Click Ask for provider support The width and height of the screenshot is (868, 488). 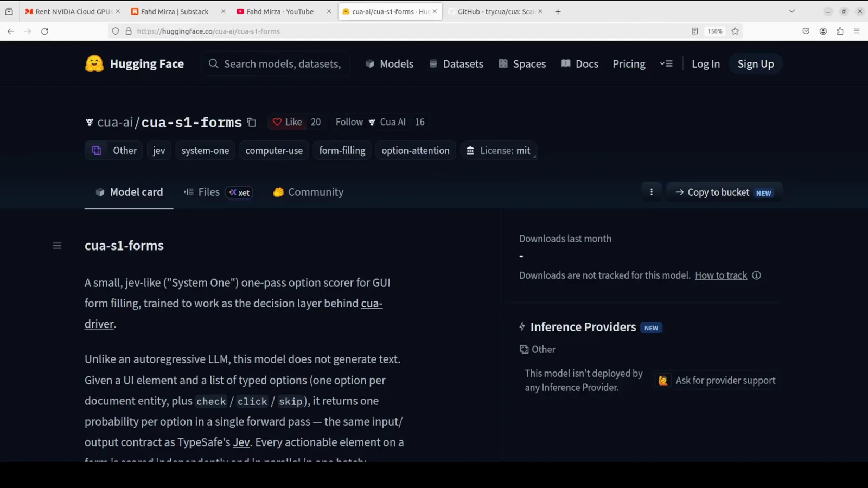(x=716, y=381)
